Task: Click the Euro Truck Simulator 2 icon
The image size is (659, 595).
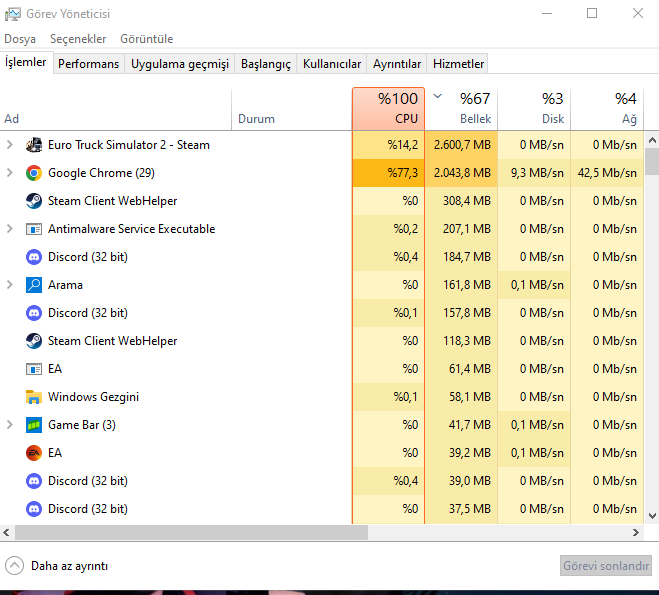Action: (x=34, y=145)
